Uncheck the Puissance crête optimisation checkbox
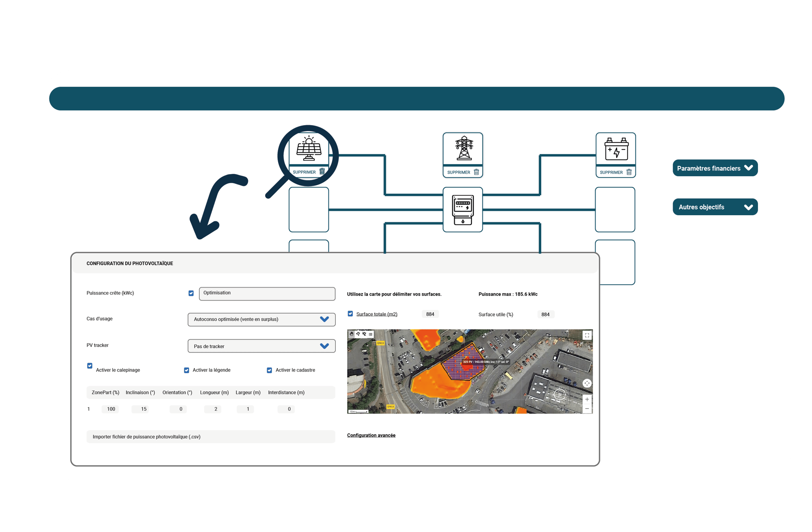 pos(191,293)
